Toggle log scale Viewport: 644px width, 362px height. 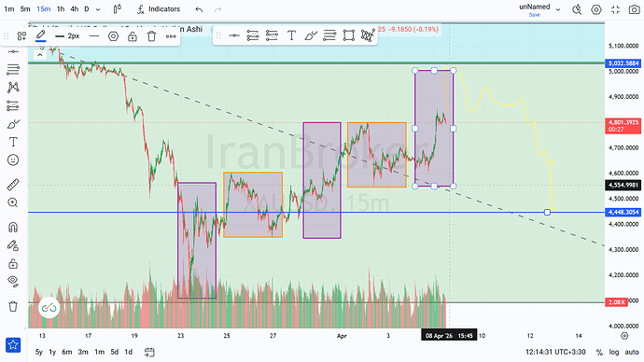[x=614, y=352]
